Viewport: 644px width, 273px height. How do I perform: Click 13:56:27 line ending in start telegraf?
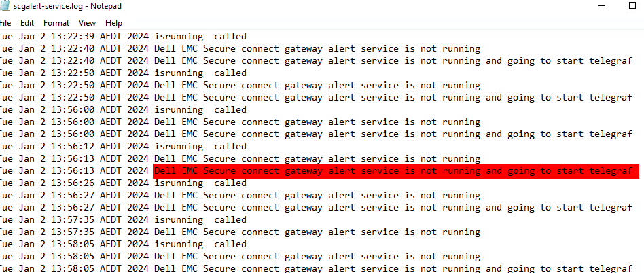click(316, 208)
